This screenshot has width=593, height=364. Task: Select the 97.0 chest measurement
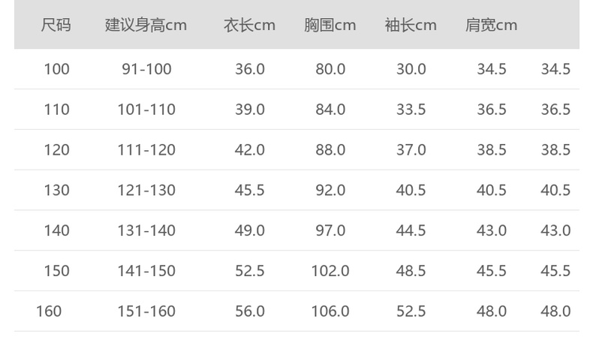click(x=330, y=230)
